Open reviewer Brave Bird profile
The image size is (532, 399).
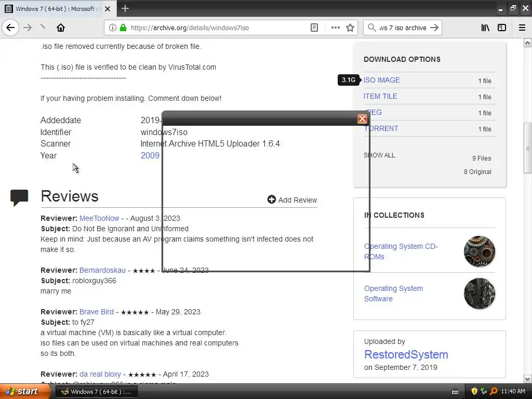96,312
